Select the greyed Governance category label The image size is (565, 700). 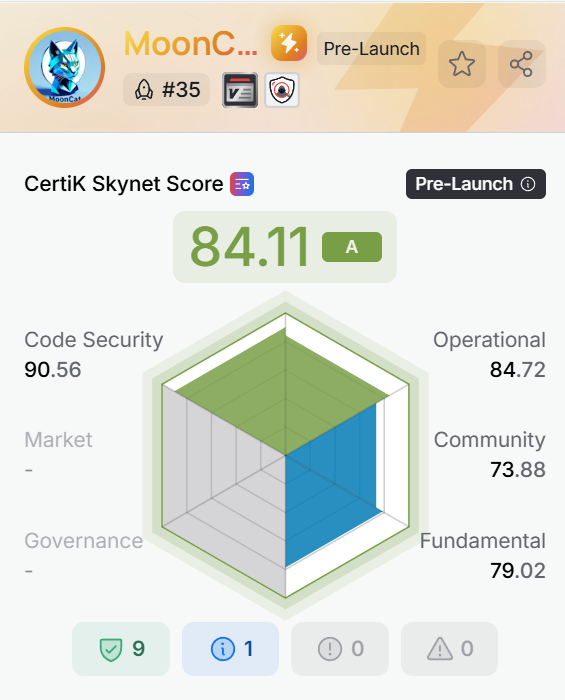coord(84,541)
